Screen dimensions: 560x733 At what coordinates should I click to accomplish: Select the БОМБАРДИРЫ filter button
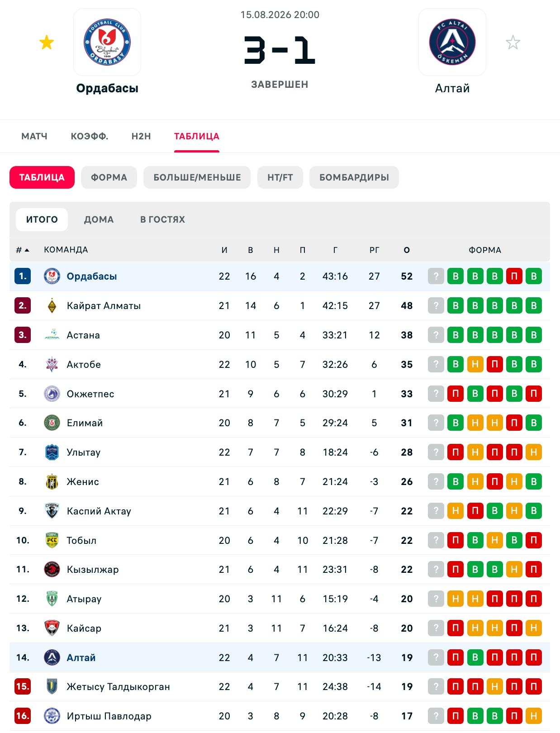click(354, 177)
